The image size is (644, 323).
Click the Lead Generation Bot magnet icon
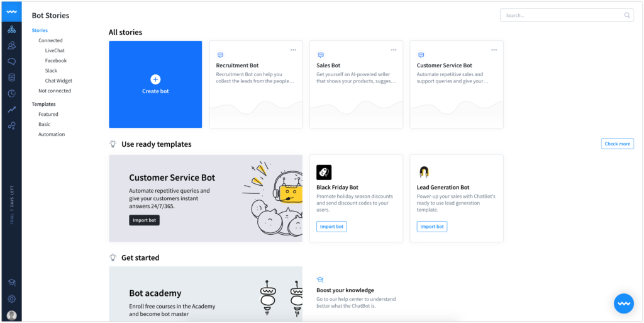(425, 172)
